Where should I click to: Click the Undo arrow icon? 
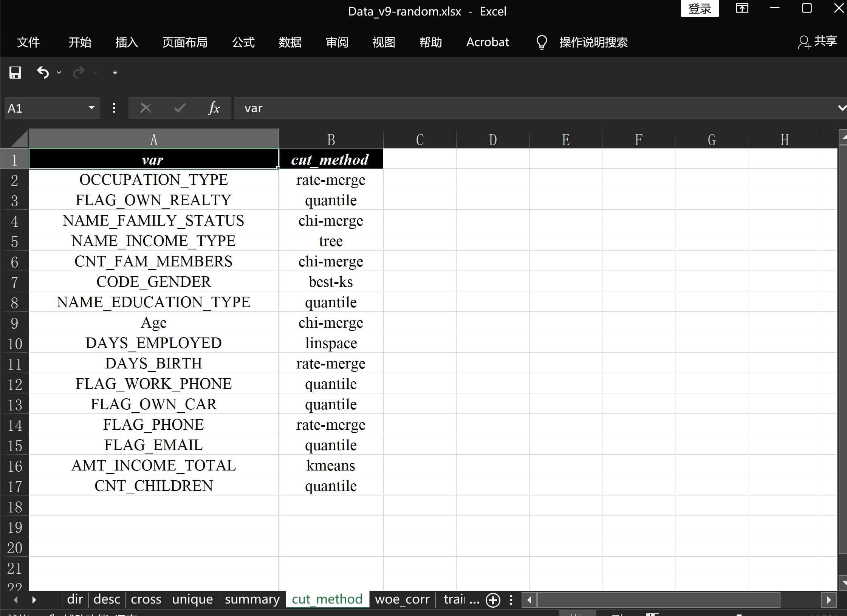(x=43, y=72)
